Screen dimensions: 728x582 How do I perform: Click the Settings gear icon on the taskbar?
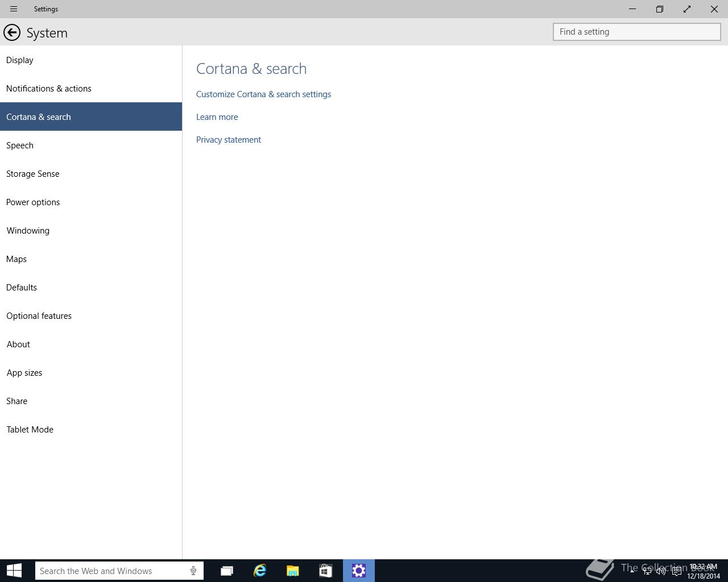pos(359,571)
